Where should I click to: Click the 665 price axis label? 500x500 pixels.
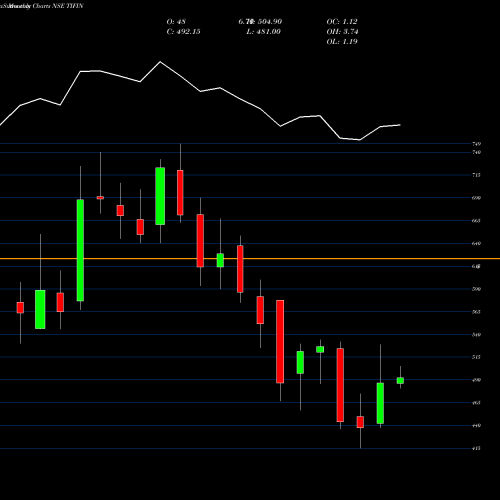pyautogui.click(x=476, y=221)
